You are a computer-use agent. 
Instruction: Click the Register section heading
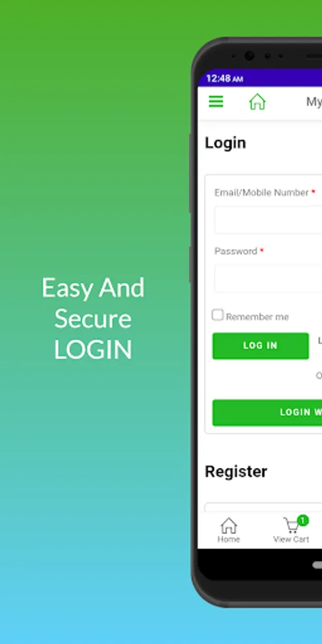tap(236, 472)
